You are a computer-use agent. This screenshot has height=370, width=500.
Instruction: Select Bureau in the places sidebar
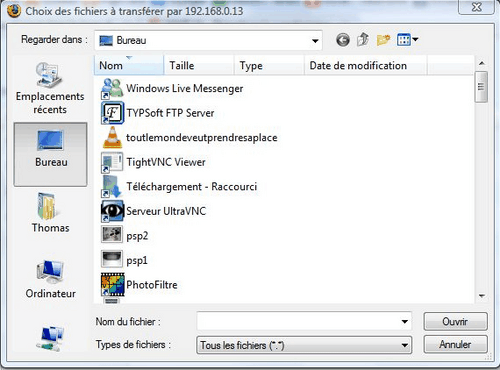click(x=50, y=154)
